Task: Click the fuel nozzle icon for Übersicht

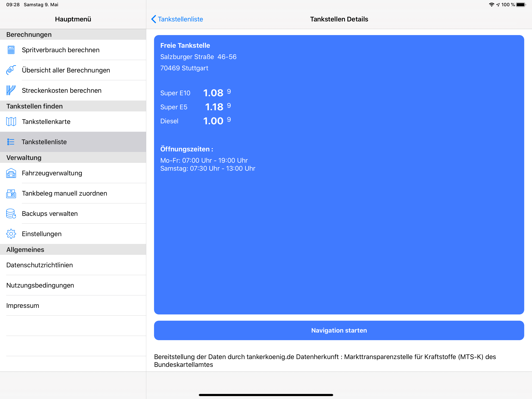Action: [11, 70]
